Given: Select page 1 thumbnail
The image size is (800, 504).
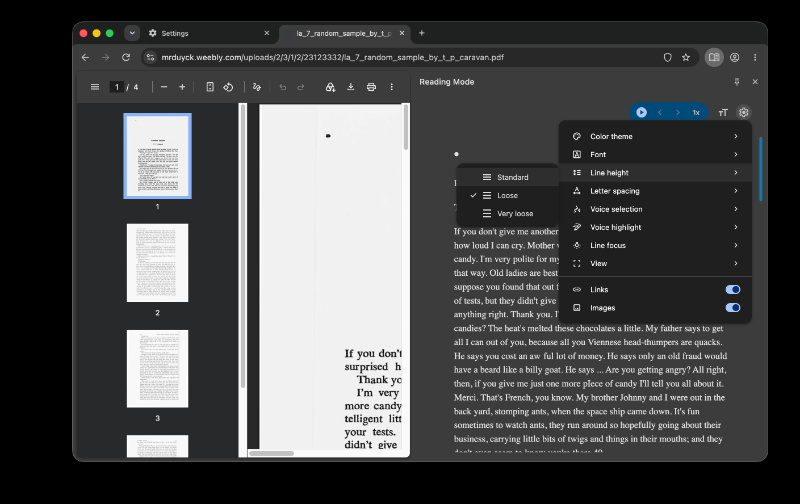Looking at the screenshot, I should tap(158, 156).
